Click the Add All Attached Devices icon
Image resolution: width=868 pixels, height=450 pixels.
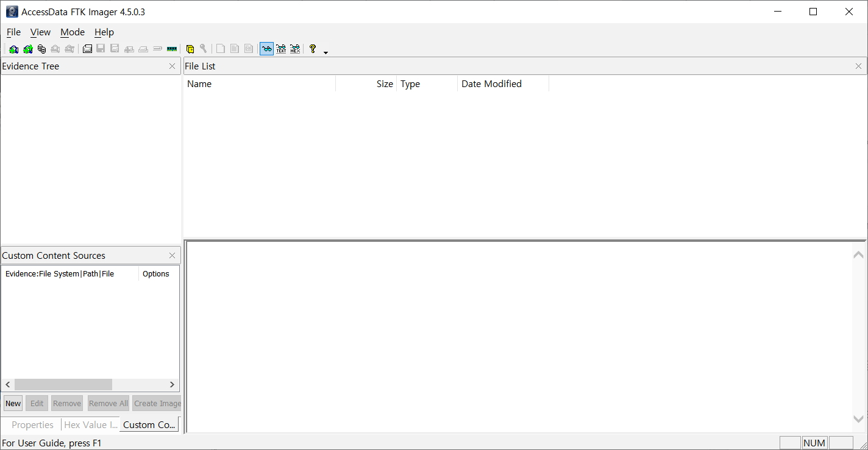(x=27, y=49)
